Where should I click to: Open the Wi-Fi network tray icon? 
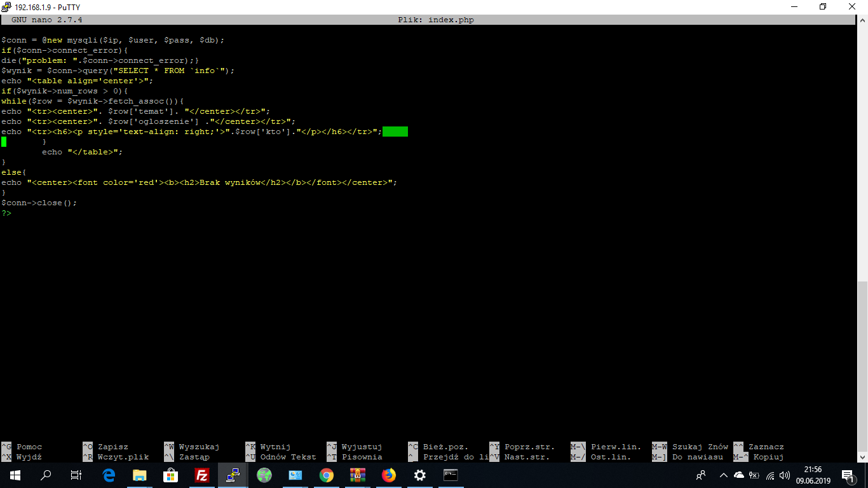click(x=771, y=475)
